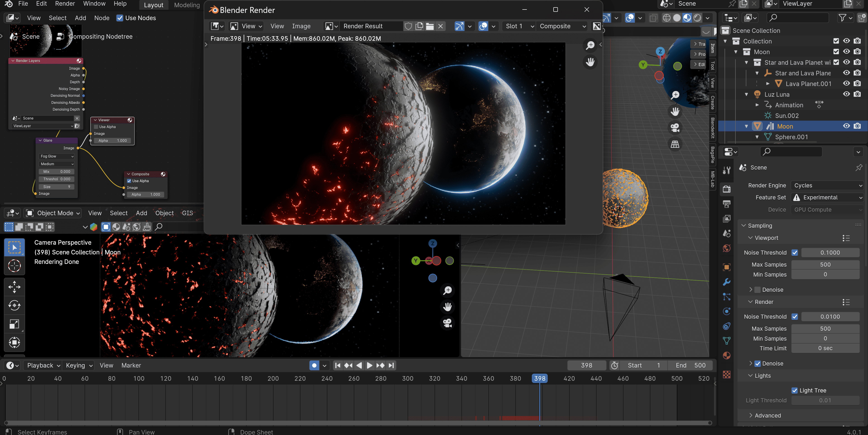Open render image folder icon

tap(430, 26)
